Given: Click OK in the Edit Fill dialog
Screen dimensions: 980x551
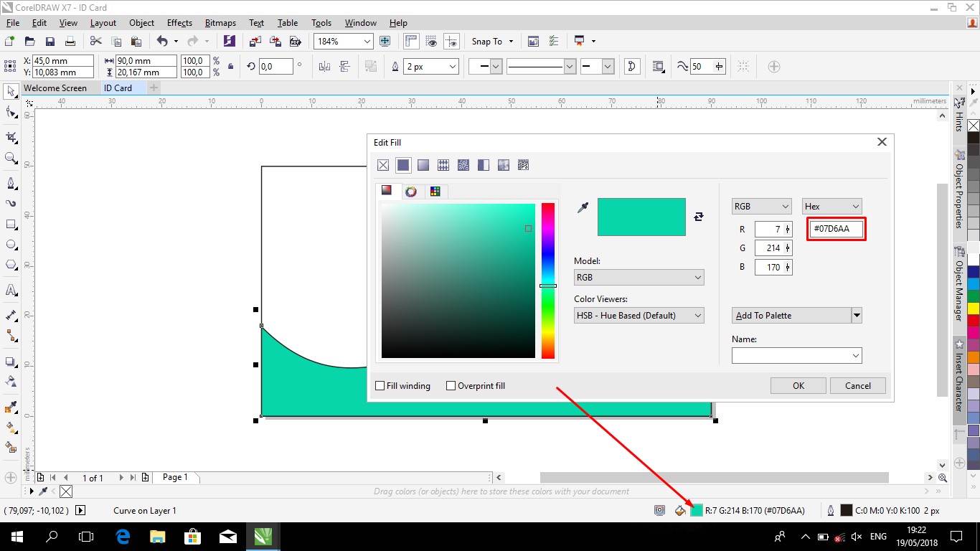Looking at the screenshot, I should (x=798, y=386).
